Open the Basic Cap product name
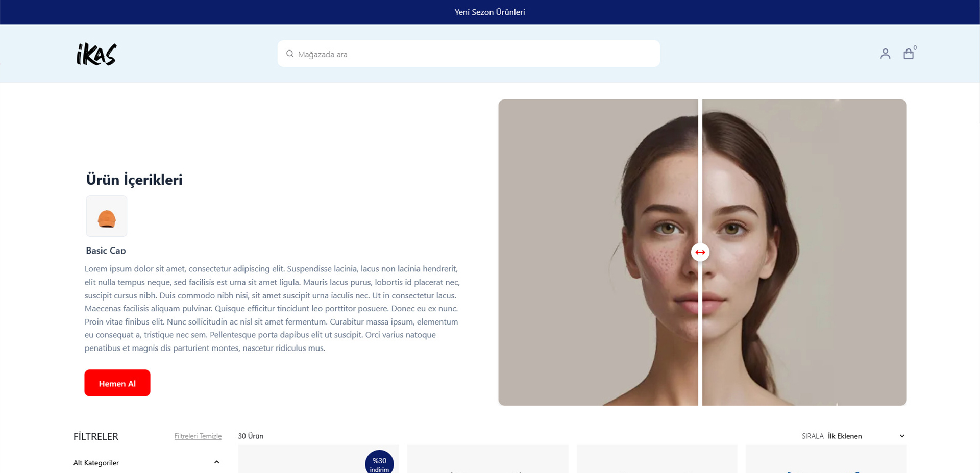The height and width of the screenshot is (473, 980). click(x=106, y=251)
